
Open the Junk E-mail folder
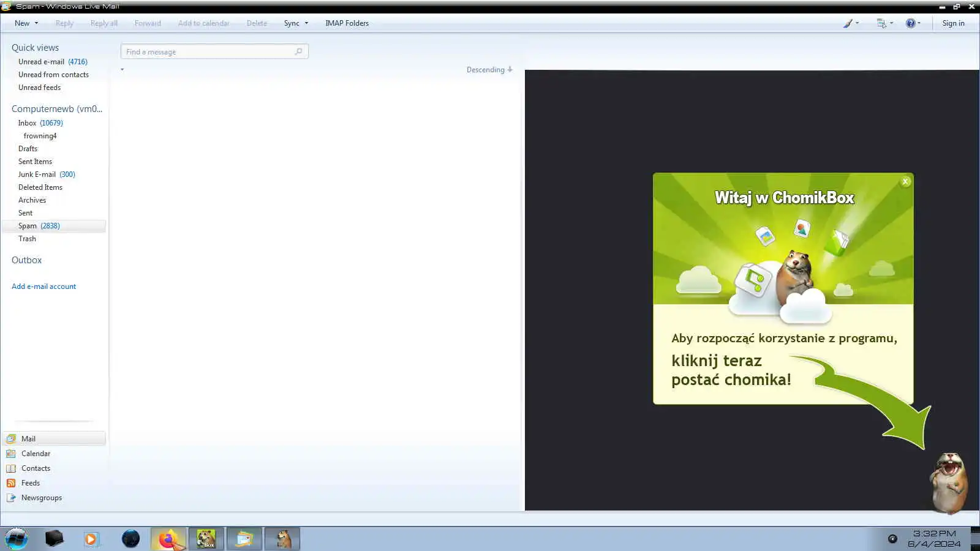(x=47, y=174)
